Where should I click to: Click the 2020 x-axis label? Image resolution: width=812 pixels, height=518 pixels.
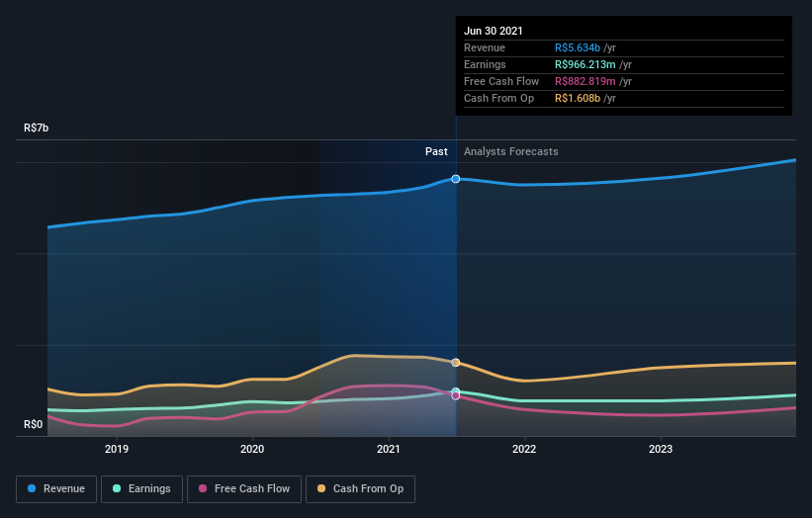point(252,449)
